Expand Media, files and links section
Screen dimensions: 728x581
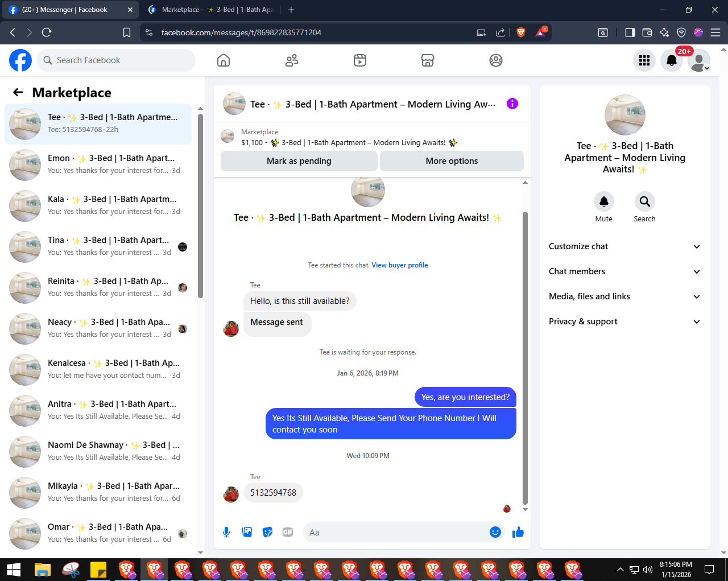pos(624,296)
